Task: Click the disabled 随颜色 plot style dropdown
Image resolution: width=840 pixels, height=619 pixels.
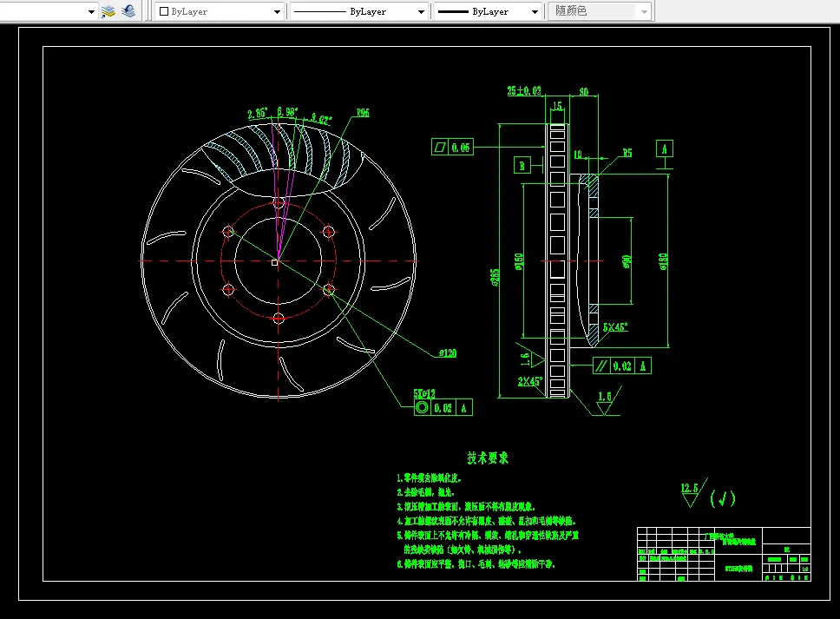Action: (x=600, y=12)
